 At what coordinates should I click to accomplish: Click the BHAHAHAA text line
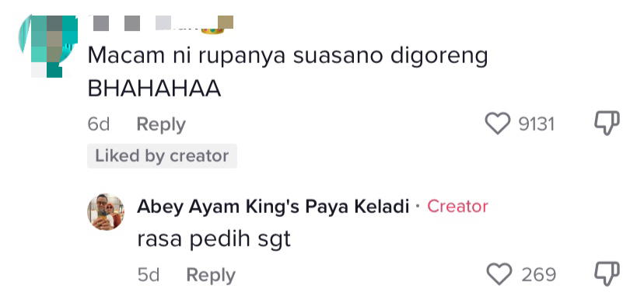pos(155,89)
